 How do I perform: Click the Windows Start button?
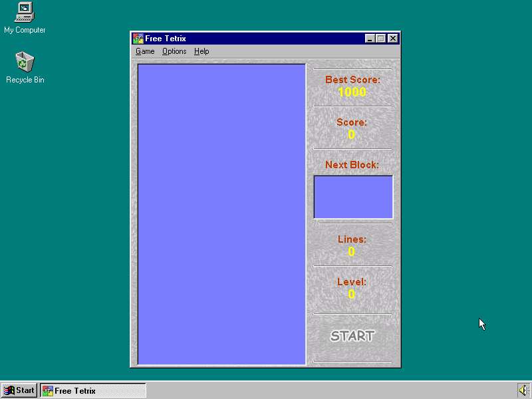[x=19, y=390]
